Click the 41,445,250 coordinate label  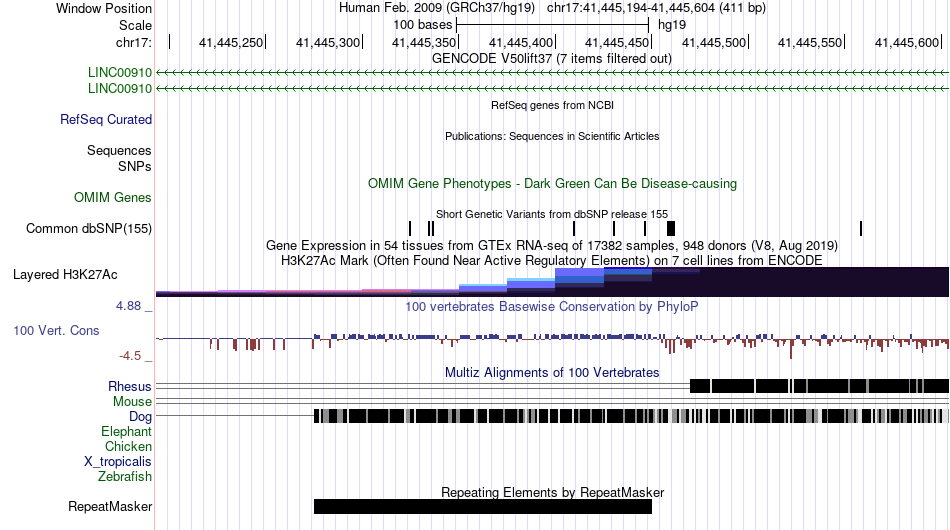(231, 42)
